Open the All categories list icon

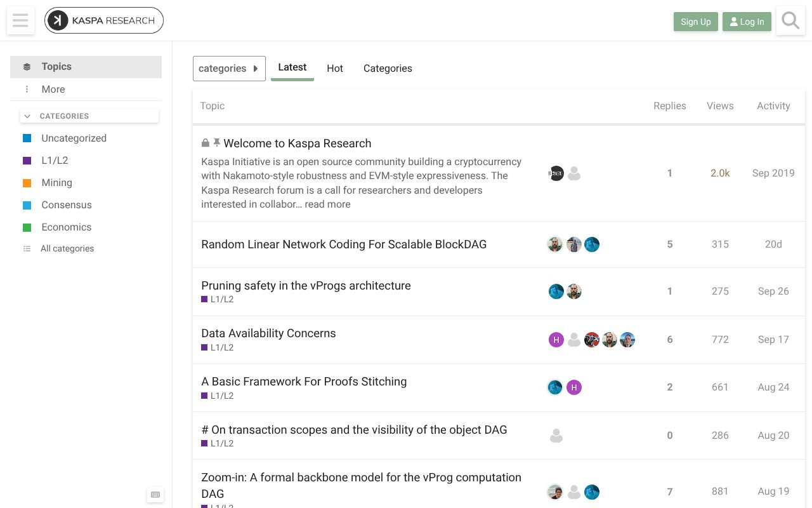tap(27, 249)
